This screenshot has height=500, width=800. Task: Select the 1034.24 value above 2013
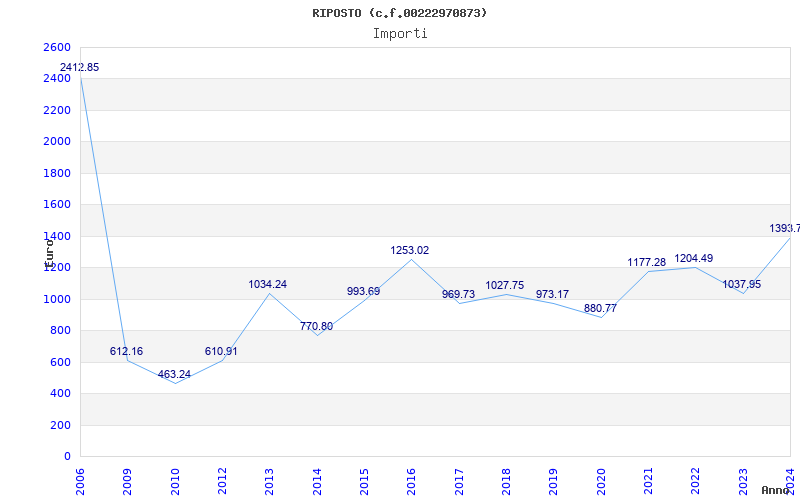(x=268, y=285)
